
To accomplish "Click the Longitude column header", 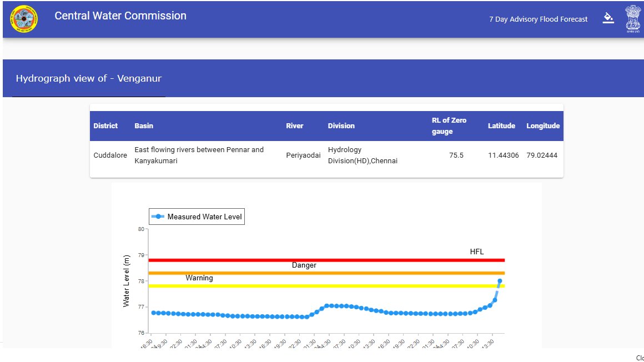I will pos(543,125).
